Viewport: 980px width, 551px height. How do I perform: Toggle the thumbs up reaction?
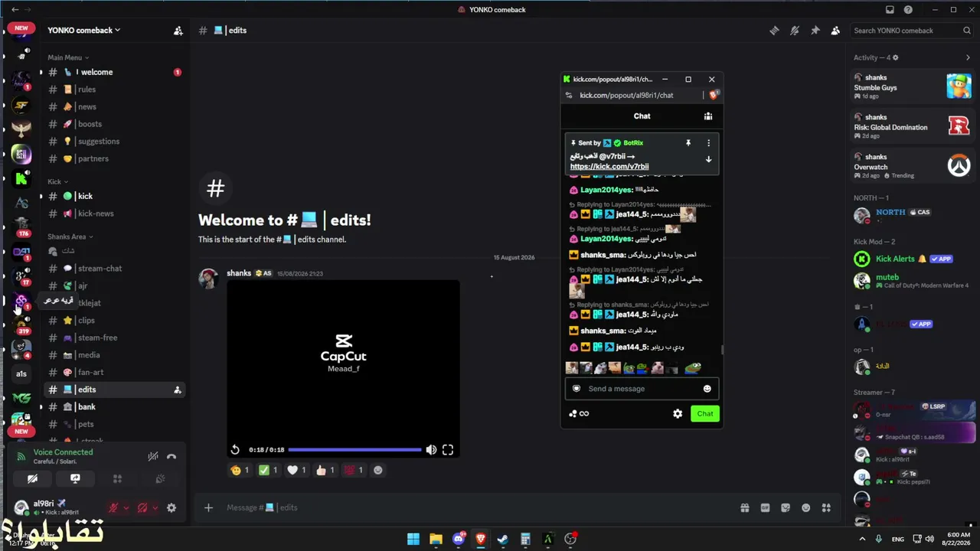coord(325,471)
